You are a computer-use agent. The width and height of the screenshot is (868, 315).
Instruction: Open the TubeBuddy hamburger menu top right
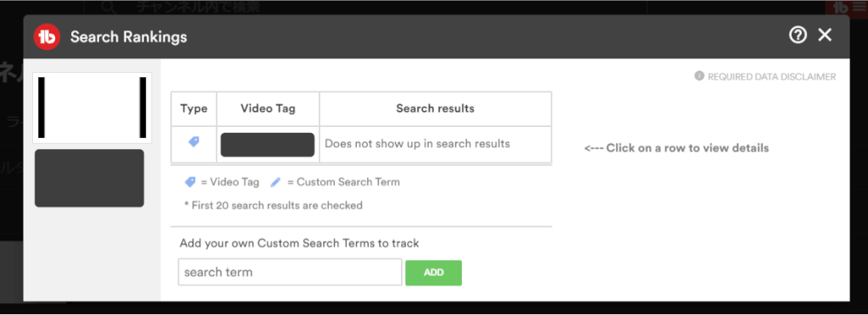(858, 7)
